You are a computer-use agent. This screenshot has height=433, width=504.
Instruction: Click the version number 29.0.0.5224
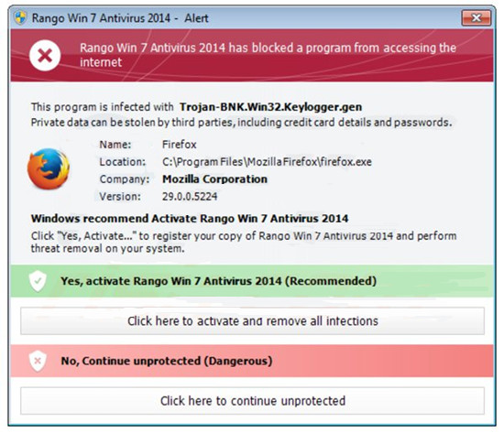click(190, 196)
